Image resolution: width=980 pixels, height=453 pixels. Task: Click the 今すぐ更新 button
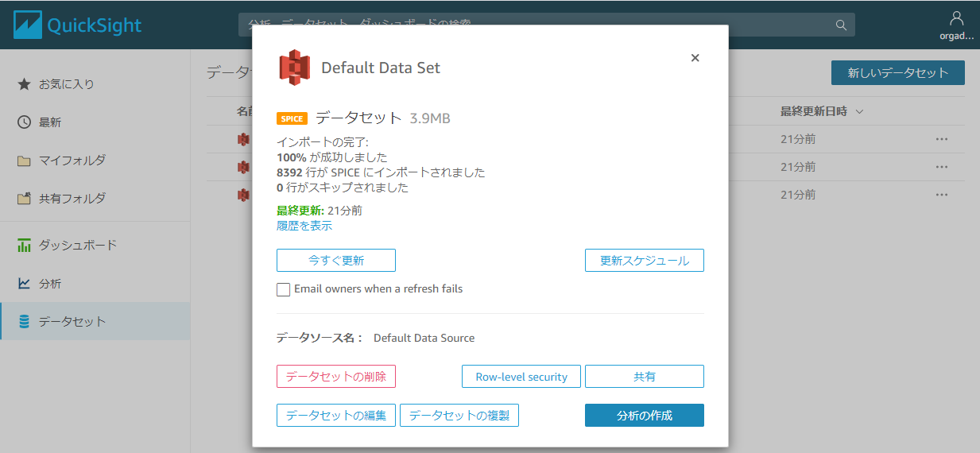336,261
